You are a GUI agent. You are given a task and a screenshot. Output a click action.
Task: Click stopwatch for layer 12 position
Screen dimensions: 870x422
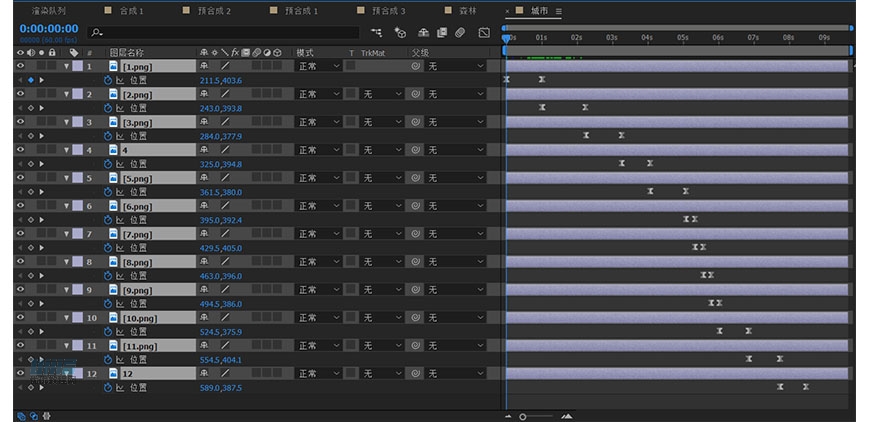click(108, 388)
